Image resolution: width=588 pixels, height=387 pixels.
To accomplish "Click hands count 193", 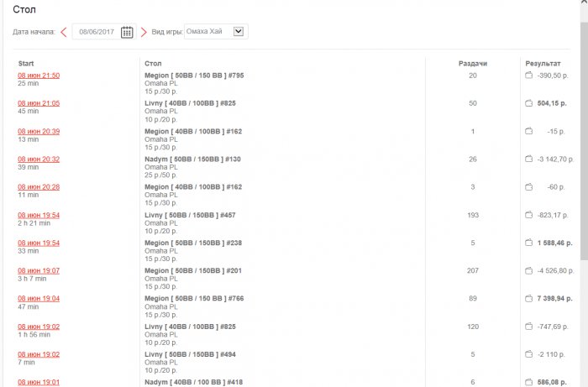I will 473,215.
